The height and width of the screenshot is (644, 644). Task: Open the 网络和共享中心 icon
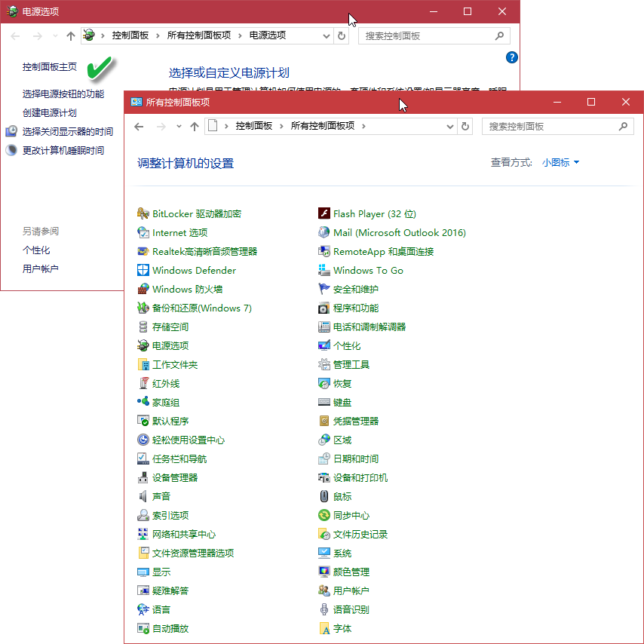[143, 534]
